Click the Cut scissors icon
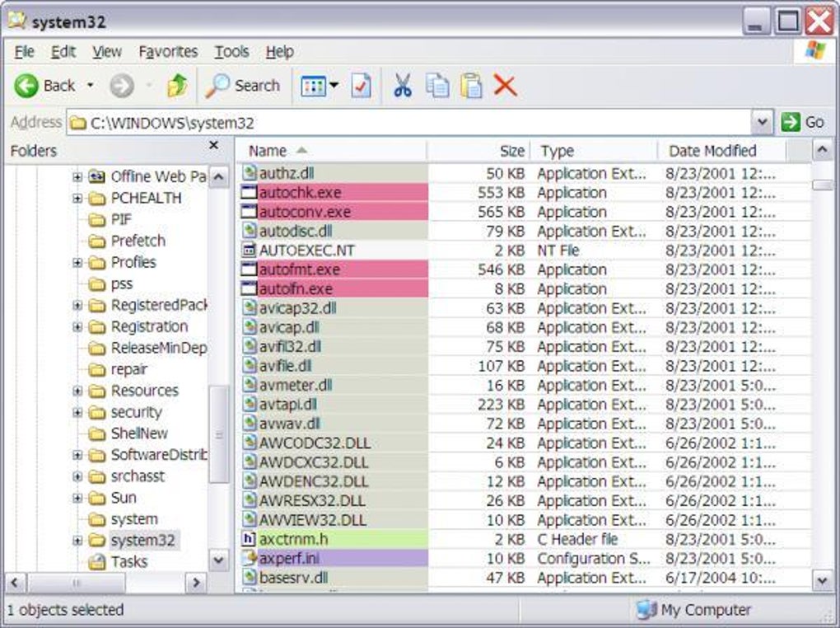Viewport: 840px width, 628px height. point(404,85)
